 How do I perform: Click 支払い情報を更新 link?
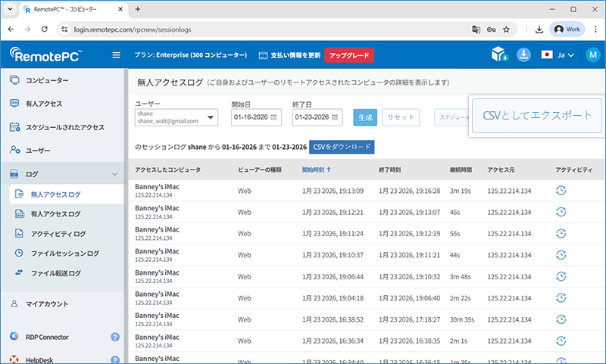(x=290, y=55)
